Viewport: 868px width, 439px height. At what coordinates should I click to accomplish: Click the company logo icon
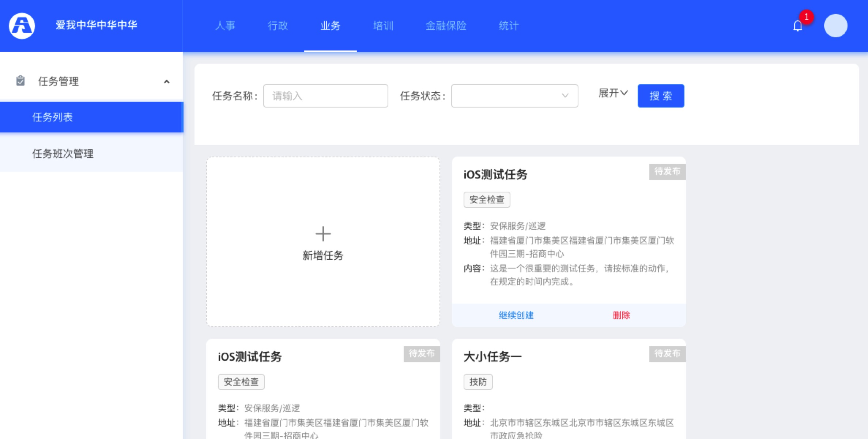tap(22, 26)
